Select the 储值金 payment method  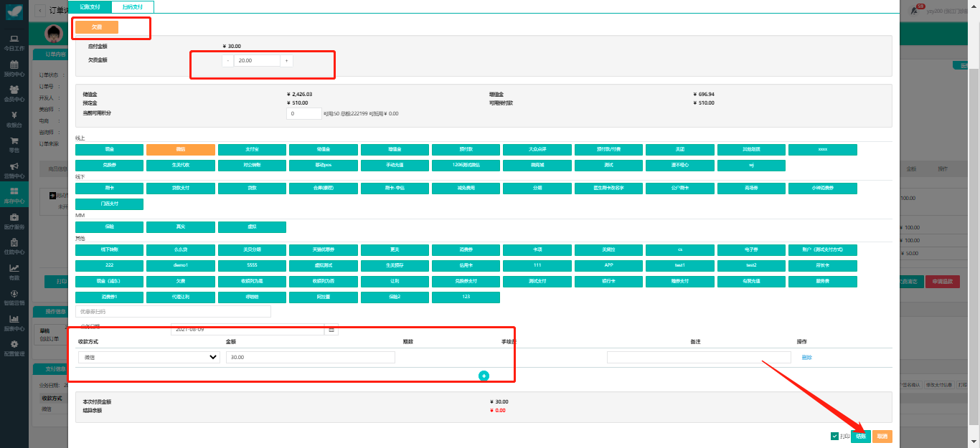[323, 149]
